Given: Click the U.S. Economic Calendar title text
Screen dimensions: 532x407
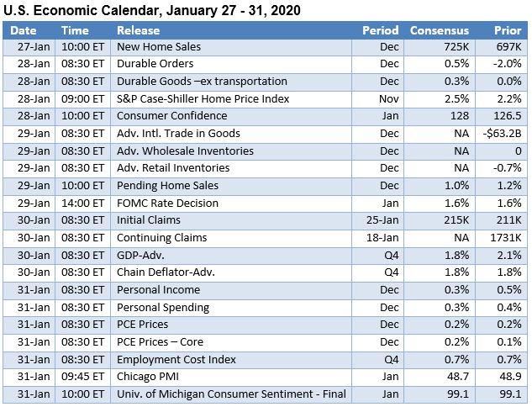Looking at the screenshot, I should pos(152,9).
